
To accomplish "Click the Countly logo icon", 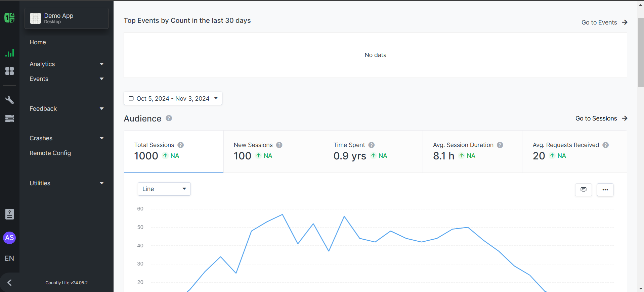I will click(x=9, y=17).
